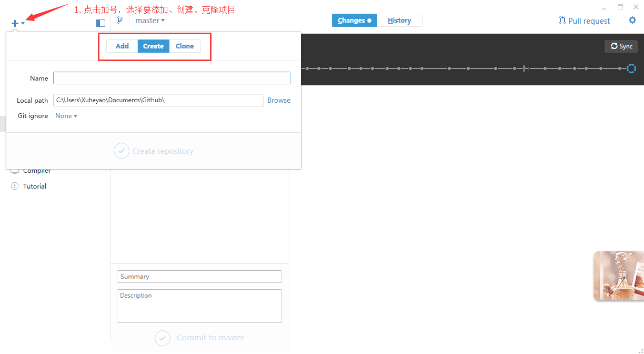Click the Sync button
644x354 pixels.
coord(621,46)
